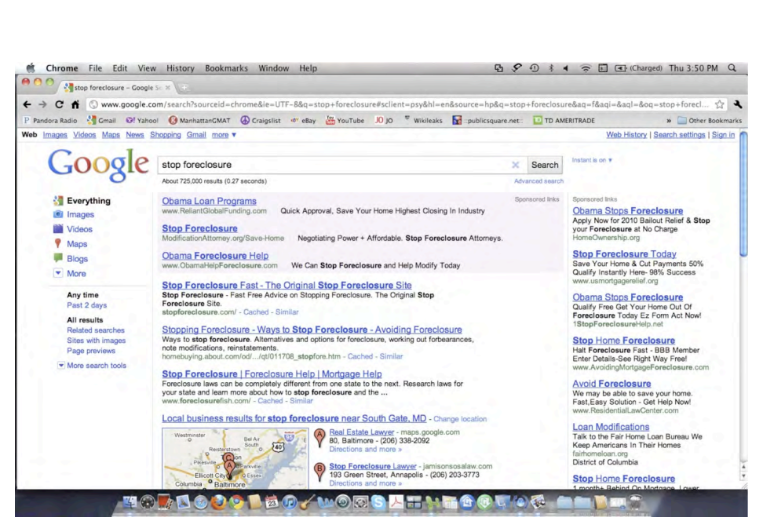Open the Obama Loan Programs ad link
The width and height of the screenshot is (763, 532).
click(210, 201)
